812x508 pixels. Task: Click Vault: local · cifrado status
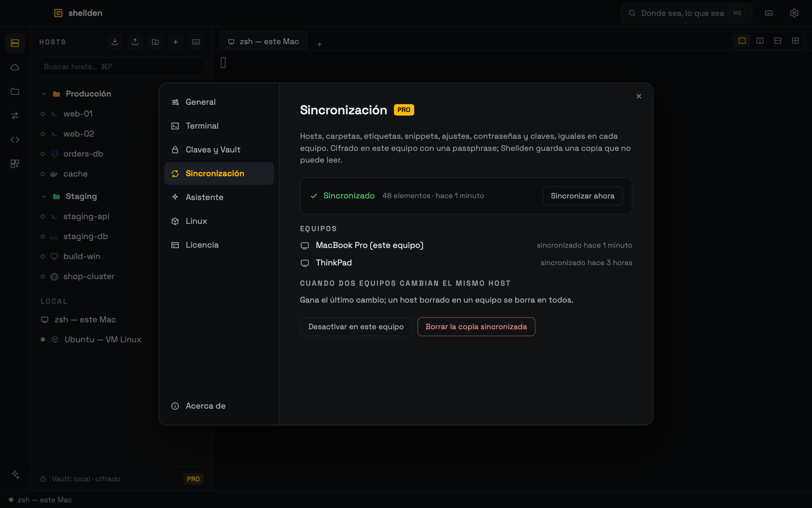86,479
